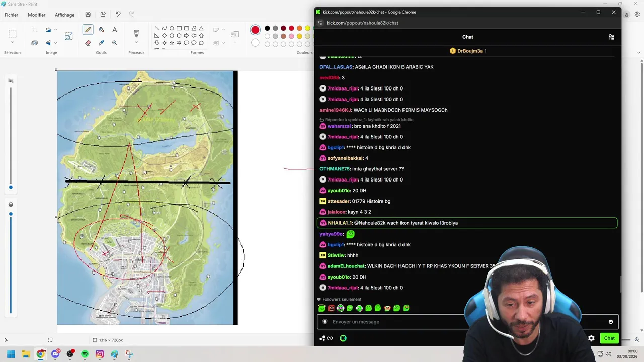Choose the Line shape
The width and height of the screenshot is (644, 362).
[157, 29]
